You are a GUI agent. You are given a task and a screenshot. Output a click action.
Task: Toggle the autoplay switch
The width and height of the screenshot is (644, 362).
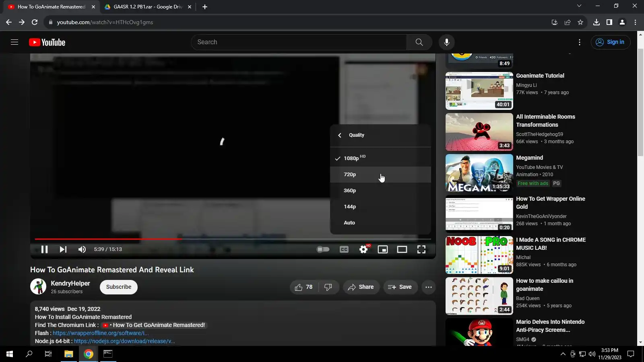[323, 249]
